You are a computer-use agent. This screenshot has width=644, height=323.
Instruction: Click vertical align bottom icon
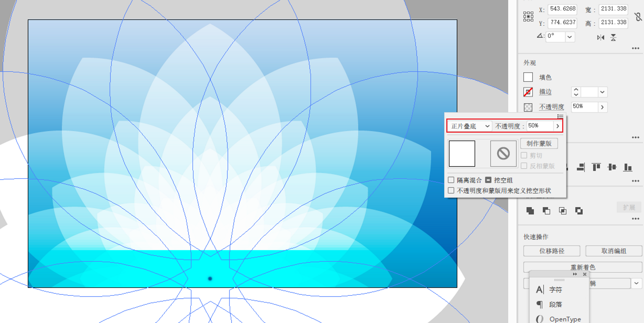[628, 167]
